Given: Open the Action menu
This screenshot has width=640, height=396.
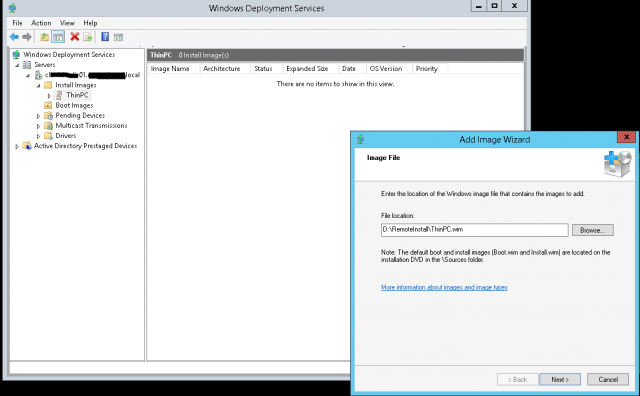Looking at the screenshot, I should click(x=41, y=23).
